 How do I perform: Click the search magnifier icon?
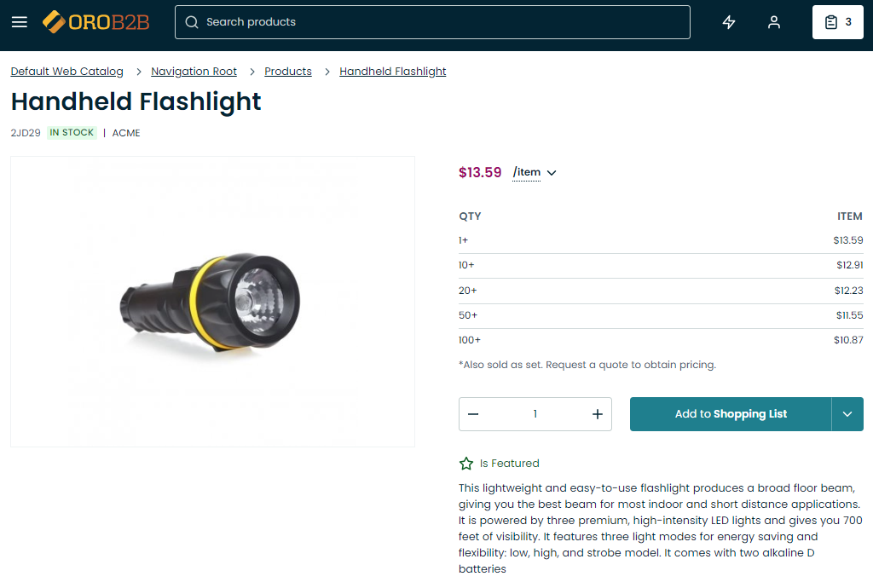[192, 22]
